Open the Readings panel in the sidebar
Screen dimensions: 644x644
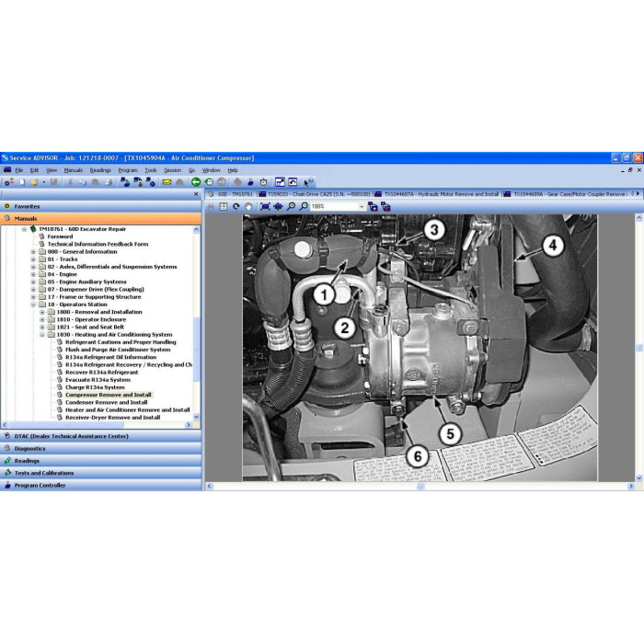pyautogui.click(x=101, y=461)
